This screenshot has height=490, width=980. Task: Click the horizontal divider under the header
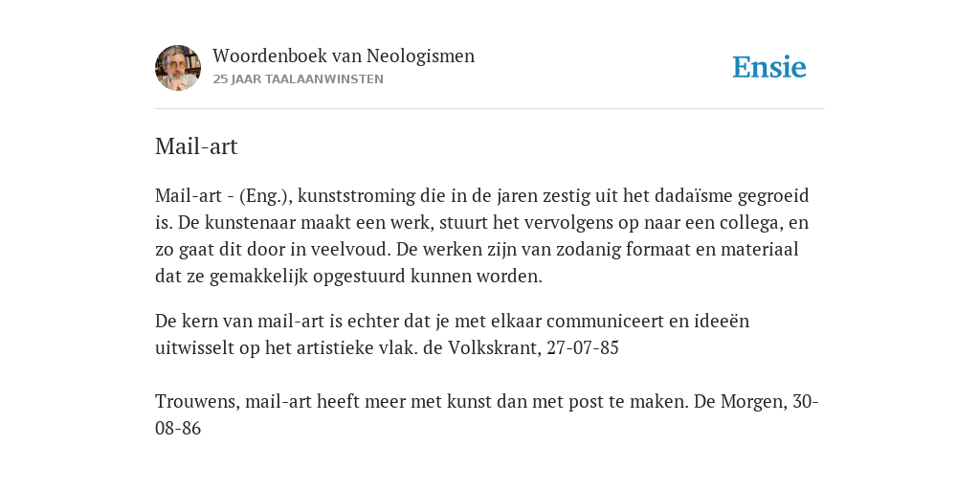pos(490,109)
